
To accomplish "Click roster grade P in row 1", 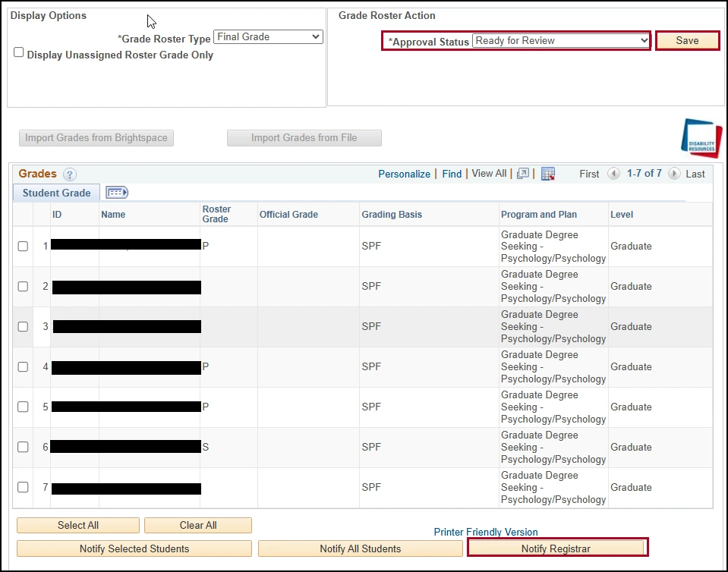I will [x=206, y=247].
